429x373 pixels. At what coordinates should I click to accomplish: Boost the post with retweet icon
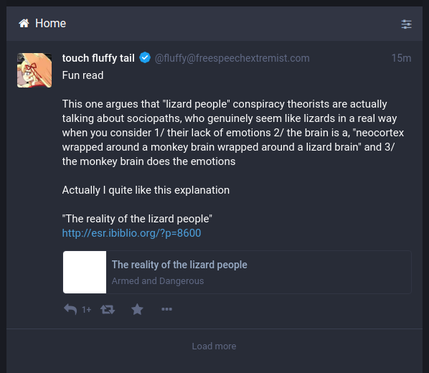click(x=108, y=310)
